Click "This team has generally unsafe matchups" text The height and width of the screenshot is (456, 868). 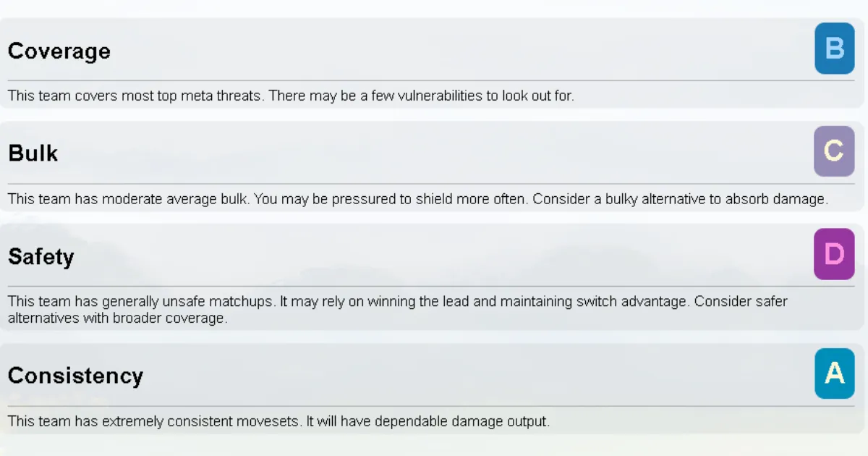click(x=140, y=301)
